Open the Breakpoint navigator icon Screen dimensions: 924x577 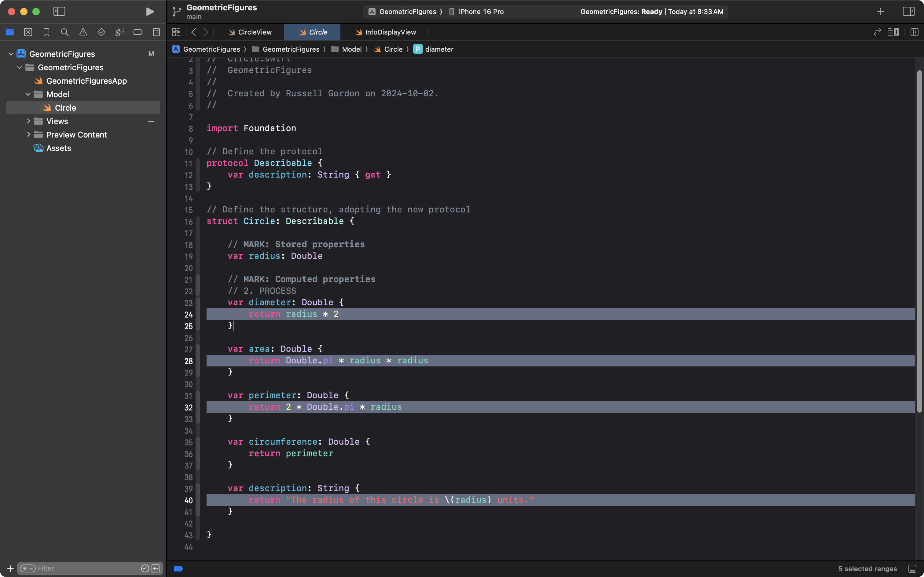[x=138, y=32]
